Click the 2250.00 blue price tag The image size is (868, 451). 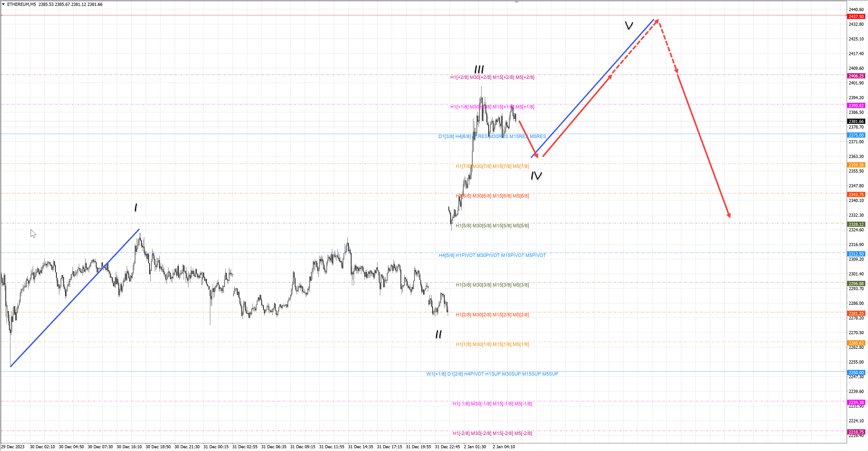pos(856,373)
